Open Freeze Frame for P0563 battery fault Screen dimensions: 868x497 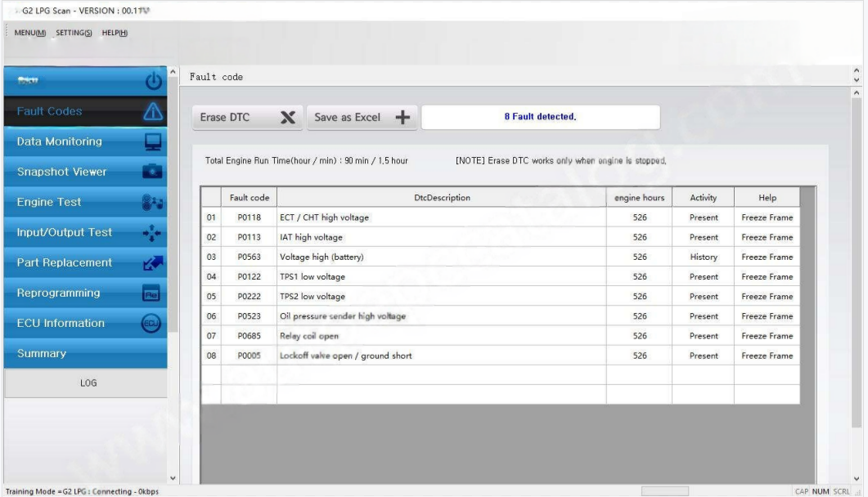(x=767, y=257)
